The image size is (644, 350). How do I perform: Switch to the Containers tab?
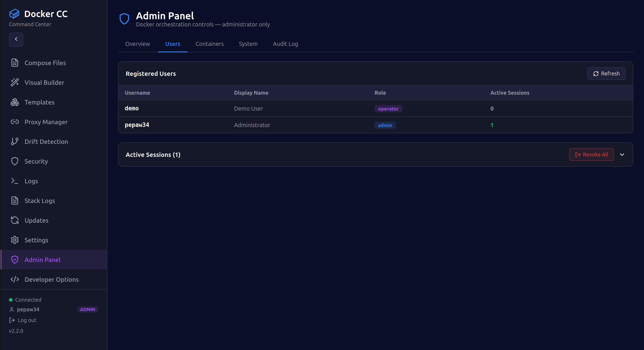209,44
